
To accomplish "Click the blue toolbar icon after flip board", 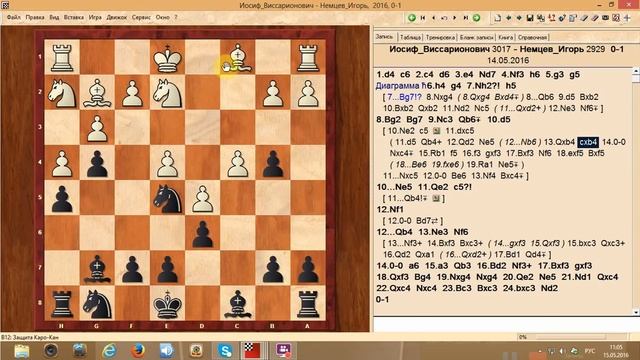I will coord(562,18).
